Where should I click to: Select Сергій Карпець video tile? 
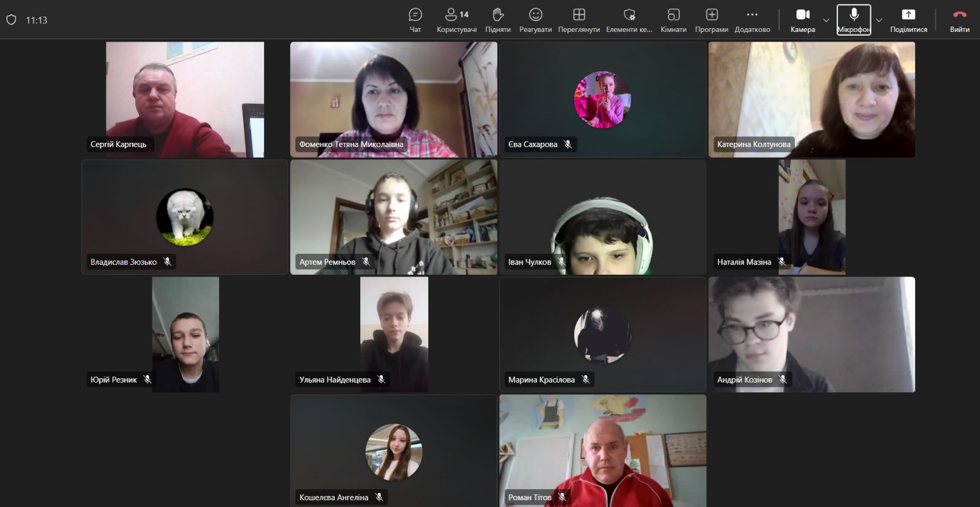point(184,99)
